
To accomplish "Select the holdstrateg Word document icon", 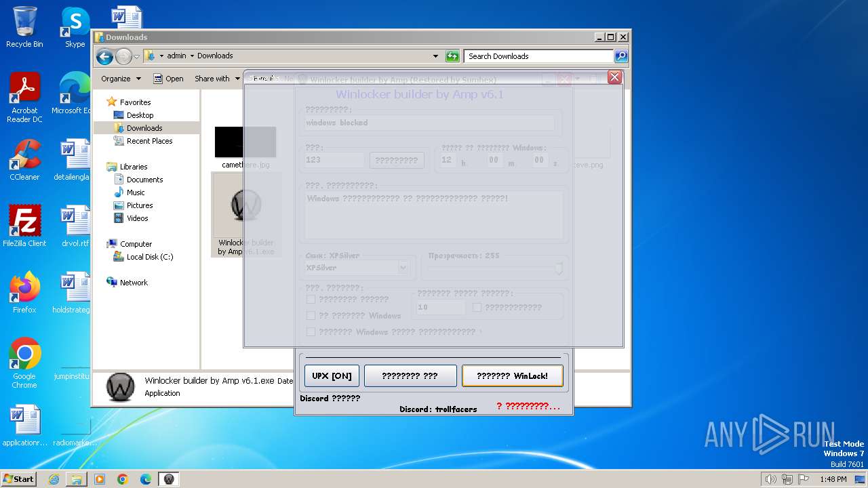I will 72,293.
